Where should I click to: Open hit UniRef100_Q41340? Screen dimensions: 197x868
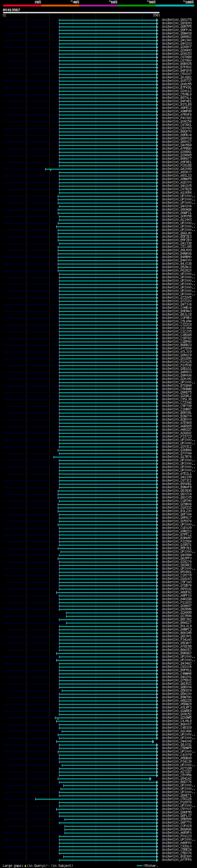pos(176,40)
